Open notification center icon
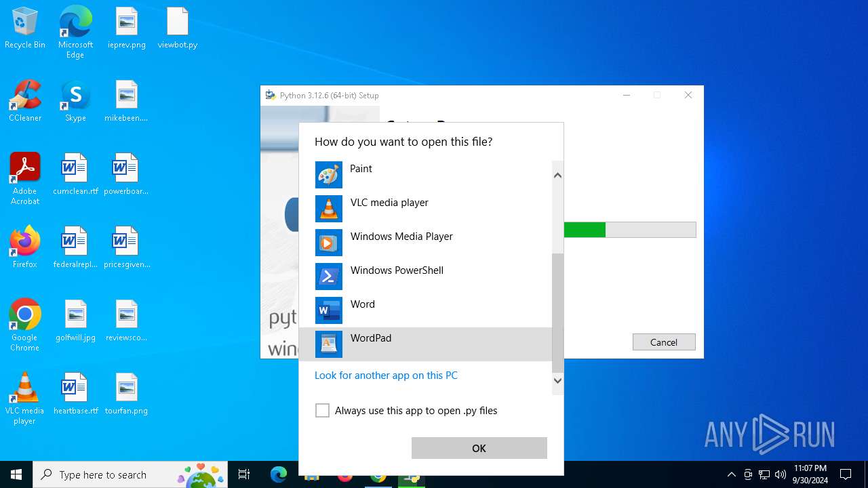 coord(846,474)
